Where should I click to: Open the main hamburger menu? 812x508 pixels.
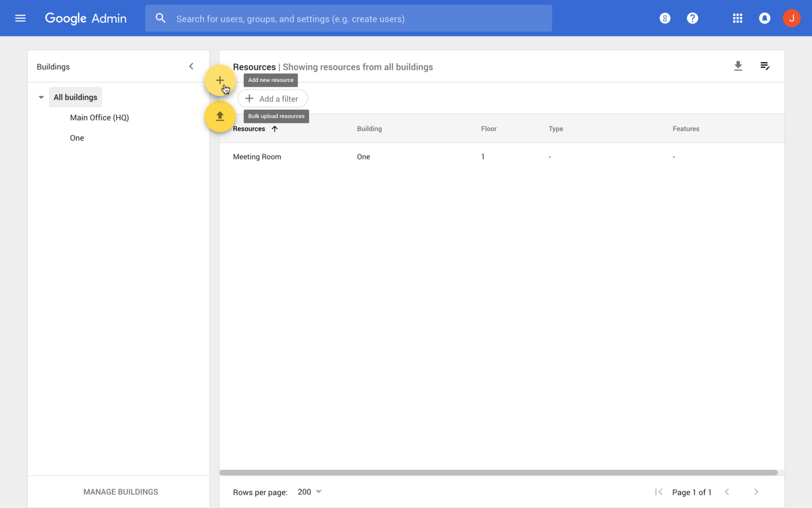point(20,18)
